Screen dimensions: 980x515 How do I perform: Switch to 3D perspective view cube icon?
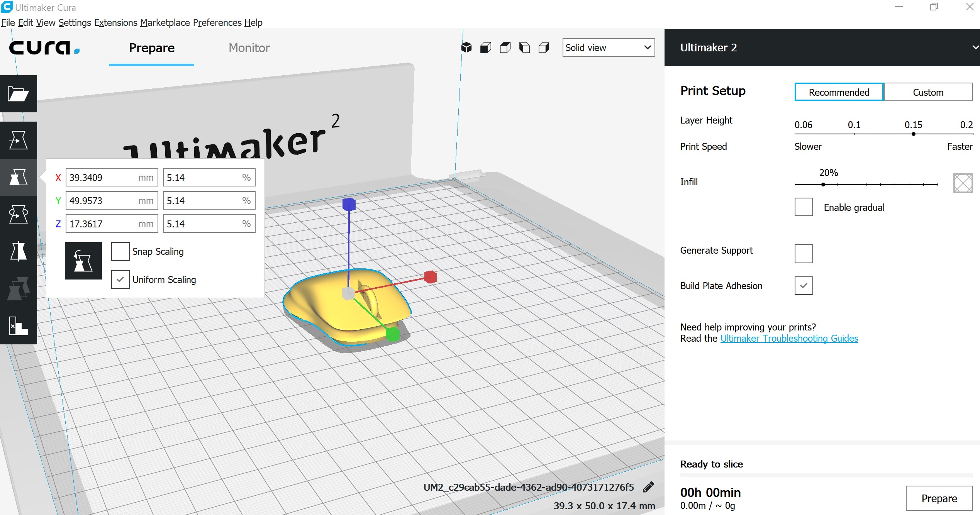point(466,47)
